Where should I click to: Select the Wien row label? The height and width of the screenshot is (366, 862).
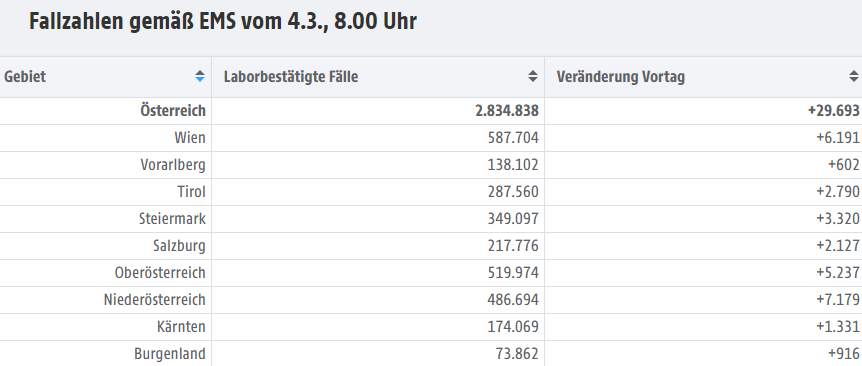[190, 137]
